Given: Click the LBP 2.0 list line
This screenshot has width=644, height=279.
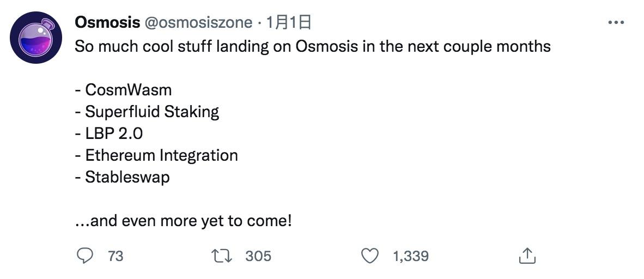Looking at the screenshot, I should 109,134.
